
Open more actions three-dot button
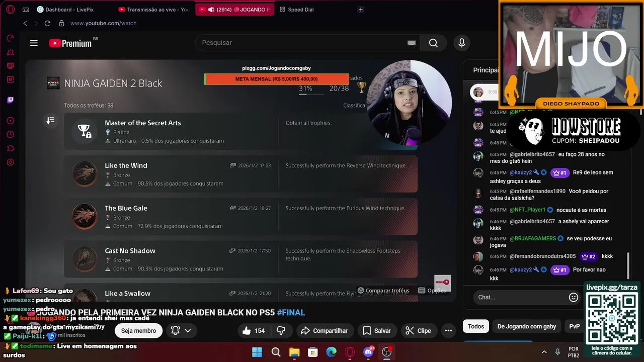448,330
